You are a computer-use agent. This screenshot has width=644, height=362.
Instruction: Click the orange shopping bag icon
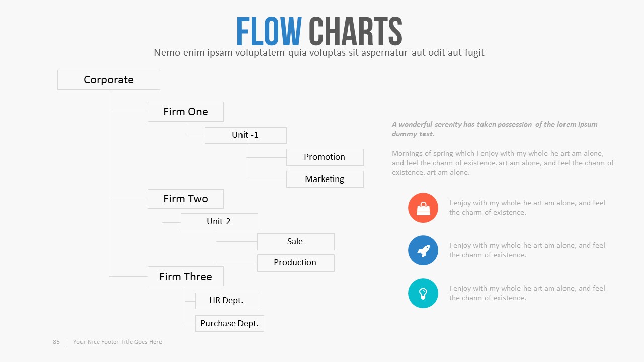pyautogui.click(x=423, y=208)
